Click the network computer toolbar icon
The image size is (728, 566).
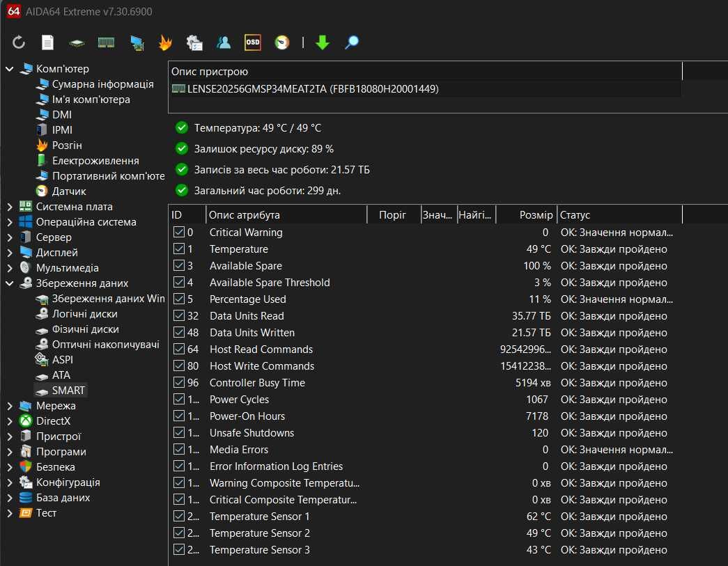pyautogui.click(x=137, y=42)
